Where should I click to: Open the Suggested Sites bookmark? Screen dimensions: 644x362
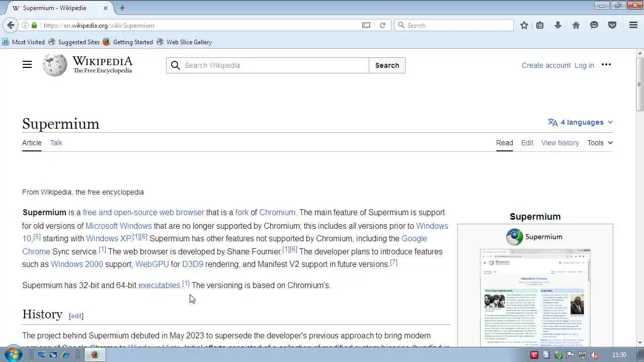click(74, 42)
